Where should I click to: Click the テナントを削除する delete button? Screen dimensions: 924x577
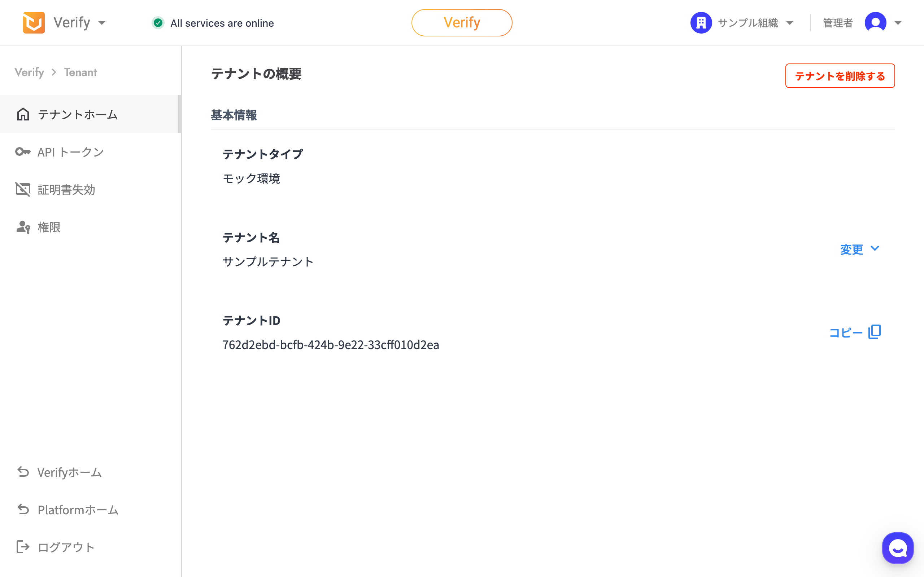coord(840,76)
